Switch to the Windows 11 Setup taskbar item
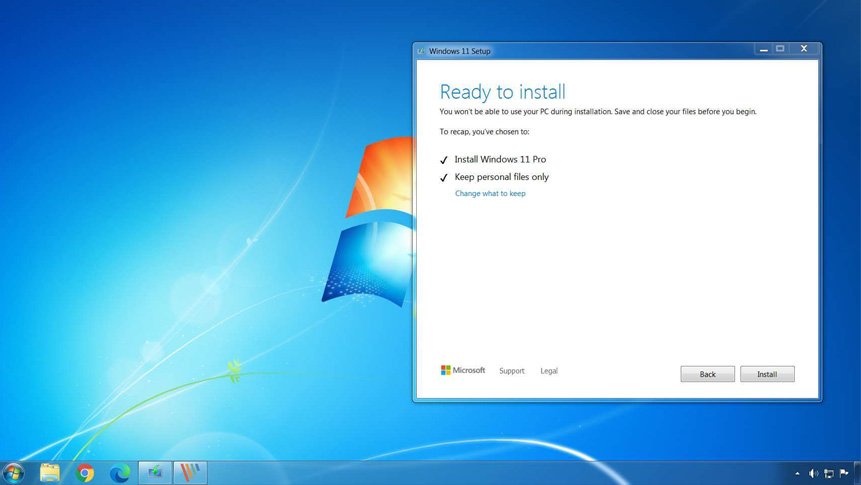The image size is (861, 485). 155,472
